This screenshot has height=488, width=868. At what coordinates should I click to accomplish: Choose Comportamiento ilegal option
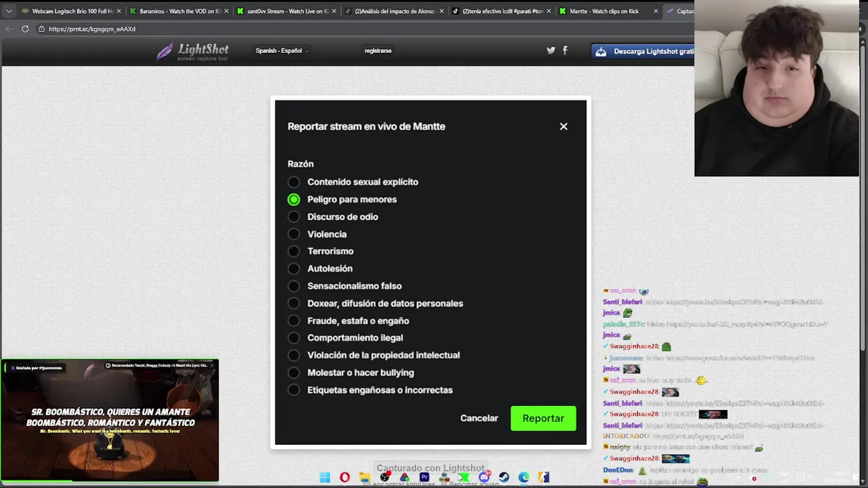pyautogui.click(x=294, y=338)
